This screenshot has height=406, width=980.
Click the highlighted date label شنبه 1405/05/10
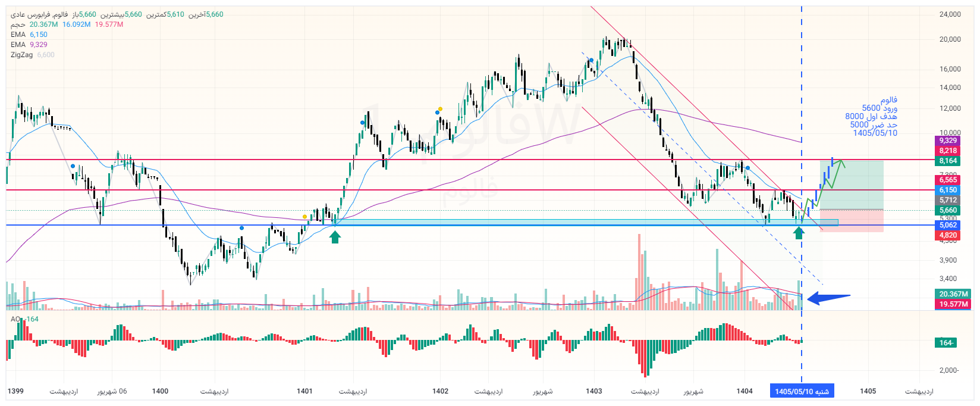802,391
